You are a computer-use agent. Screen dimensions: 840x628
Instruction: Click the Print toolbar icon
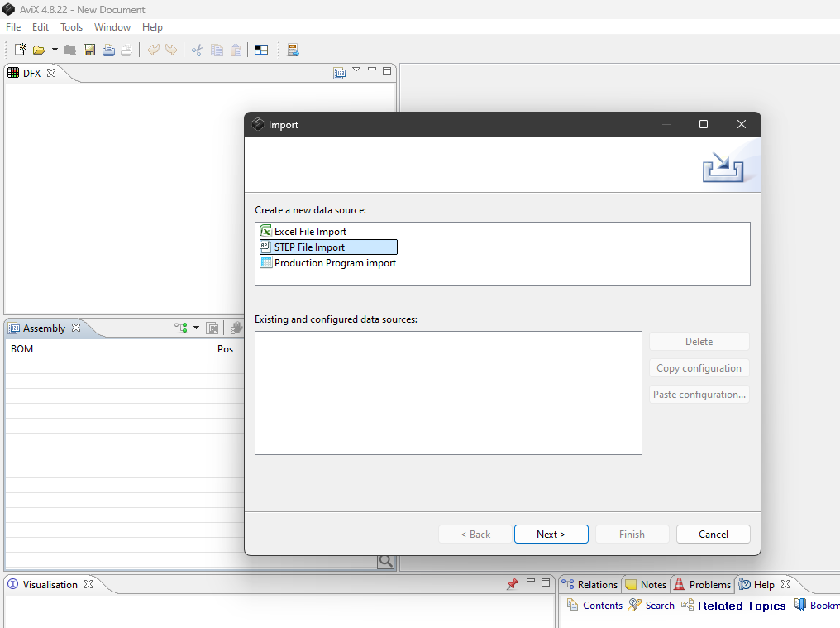click(x=108, y=50)
